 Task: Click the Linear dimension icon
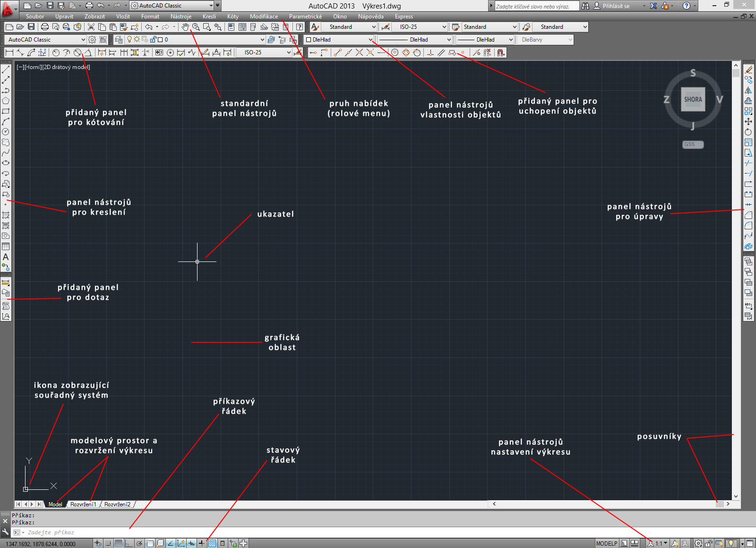click(x=9, y=52)
